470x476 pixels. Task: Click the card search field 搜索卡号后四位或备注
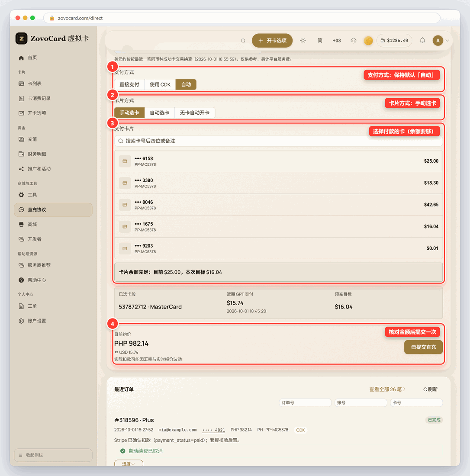pyautogui.click(x=278, y=141)
